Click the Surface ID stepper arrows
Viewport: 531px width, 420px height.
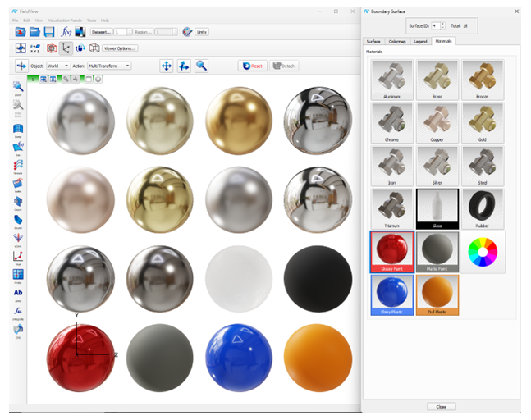(x=444, y=25)
